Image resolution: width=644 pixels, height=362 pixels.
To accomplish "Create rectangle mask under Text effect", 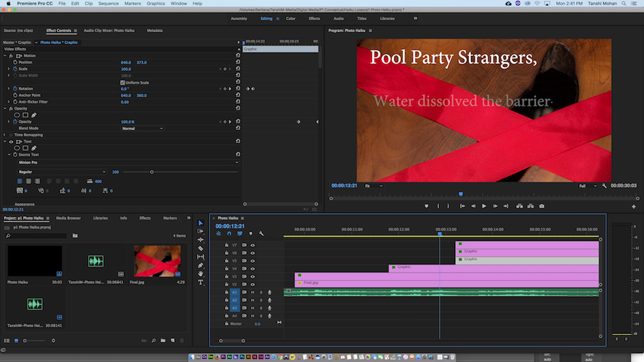I will pos(26,148).
